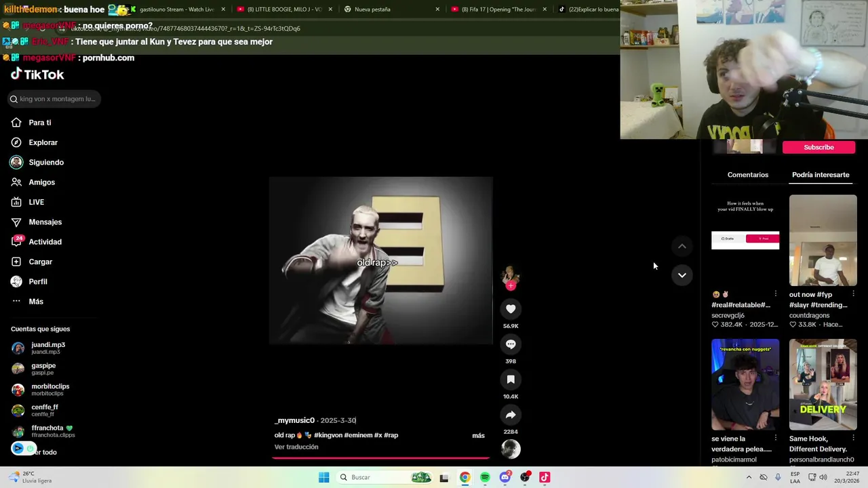Open TikTok app from taskbar

click(545, 477)
